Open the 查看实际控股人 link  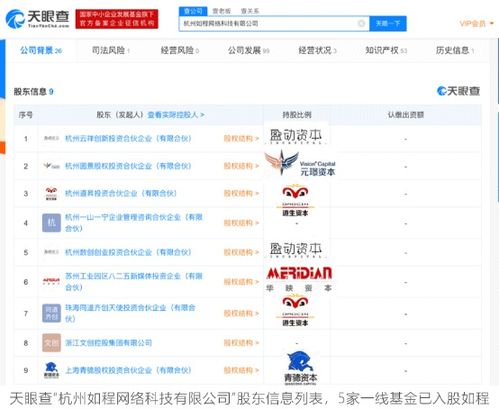pos(176,115)
